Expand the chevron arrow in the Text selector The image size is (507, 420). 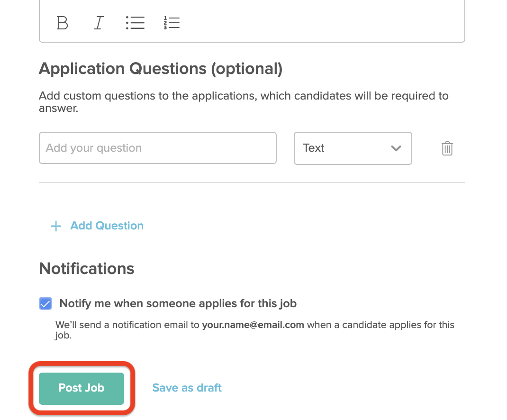pos(396,148)
